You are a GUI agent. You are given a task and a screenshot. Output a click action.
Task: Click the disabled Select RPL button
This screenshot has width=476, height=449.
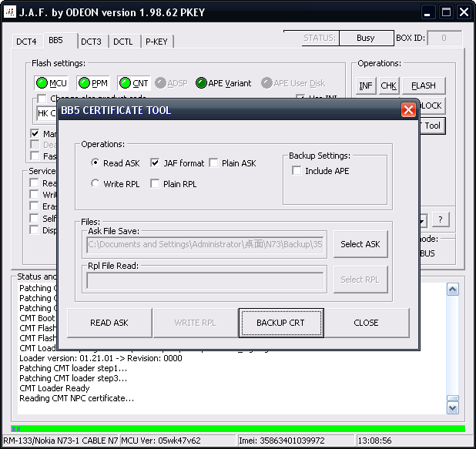pyautogui.click(x=360, y=280)
